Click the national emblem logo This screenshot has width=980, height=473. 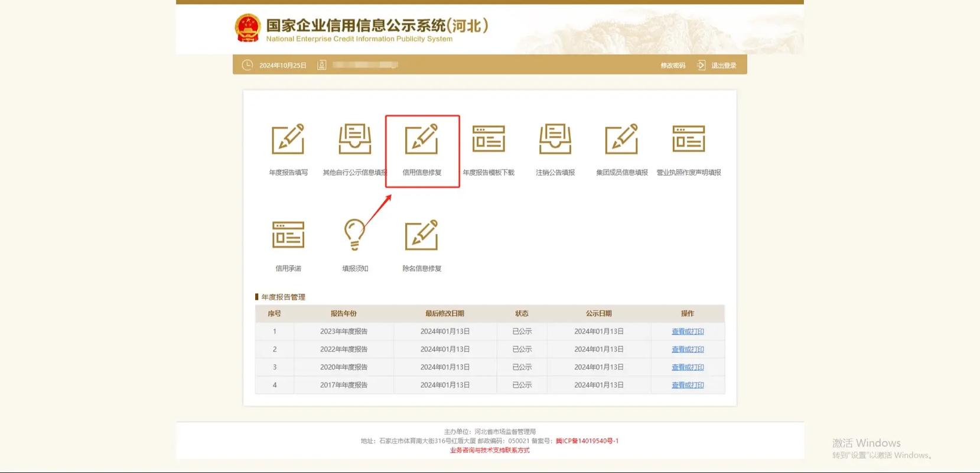(248, 28)
